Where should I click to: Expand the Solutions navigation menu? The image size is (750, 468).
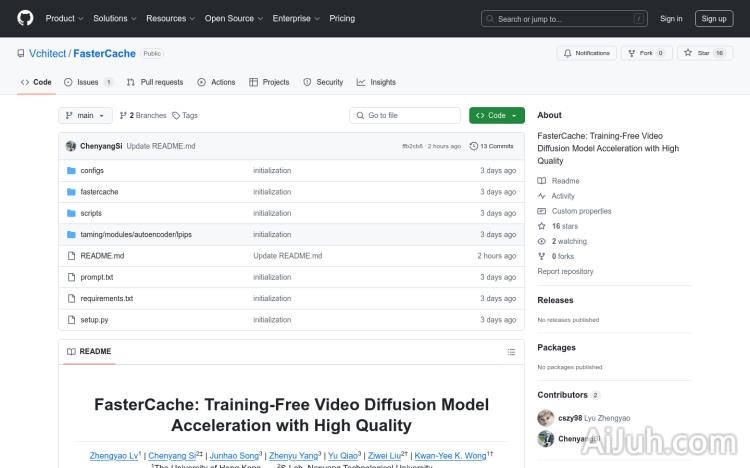pos(114,18)
